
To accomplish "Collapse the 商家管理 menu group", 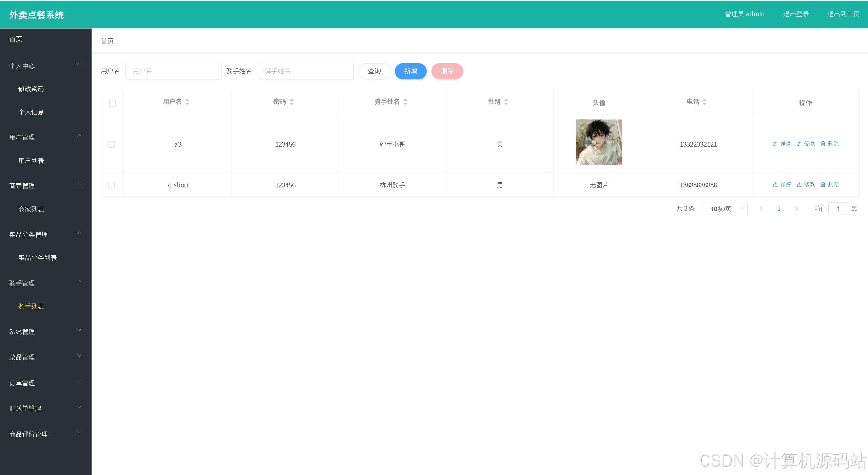I will pyautogui.click(x=45, y=186).
